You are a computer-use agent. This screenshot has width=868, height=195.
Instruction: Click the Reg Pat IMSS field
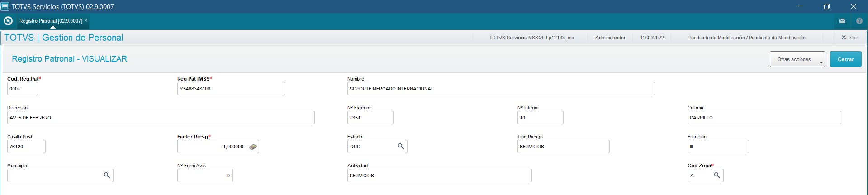pyautogui.click(x=231, y=89)
